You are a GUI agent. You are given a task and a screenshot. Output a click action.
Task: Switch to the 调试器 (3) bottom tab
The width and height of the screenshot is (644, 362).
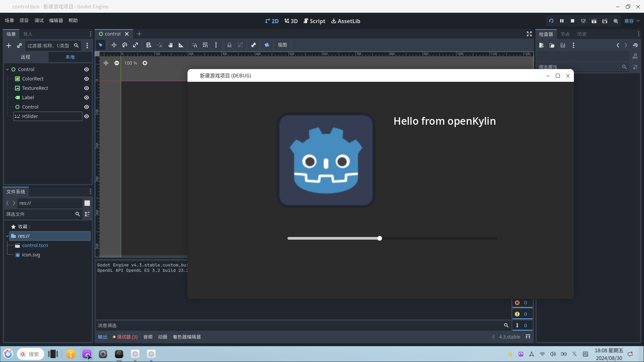coord(125,337)
